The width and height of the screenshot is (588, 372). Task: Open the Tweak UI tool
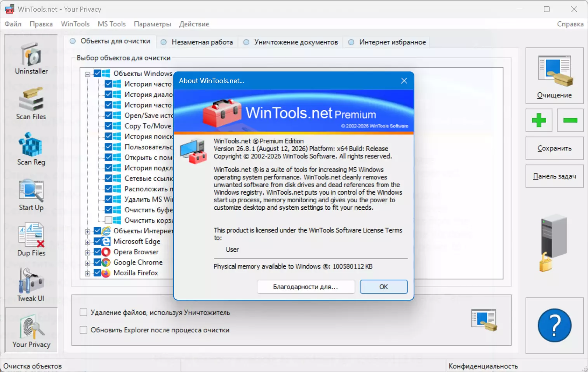click(31, 285)
